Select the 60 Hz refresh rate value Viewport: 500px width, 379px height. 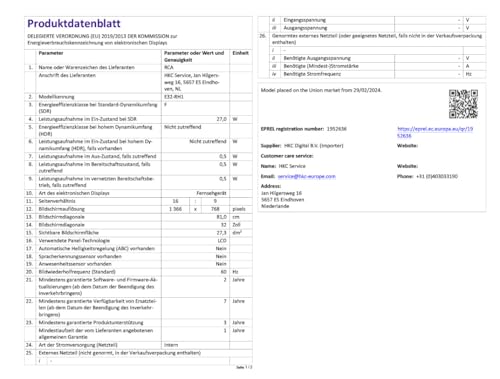click(x=224, y=272)
